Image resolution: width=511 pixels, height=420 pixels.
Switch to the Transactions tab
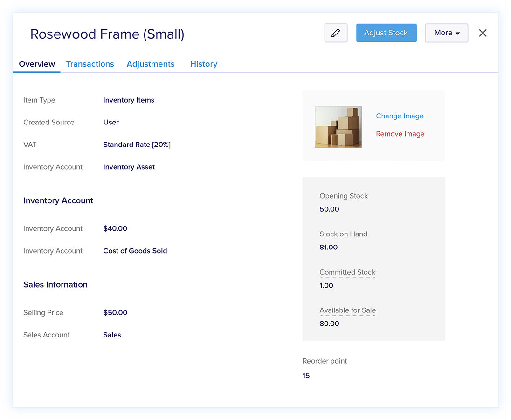(90, 64)
